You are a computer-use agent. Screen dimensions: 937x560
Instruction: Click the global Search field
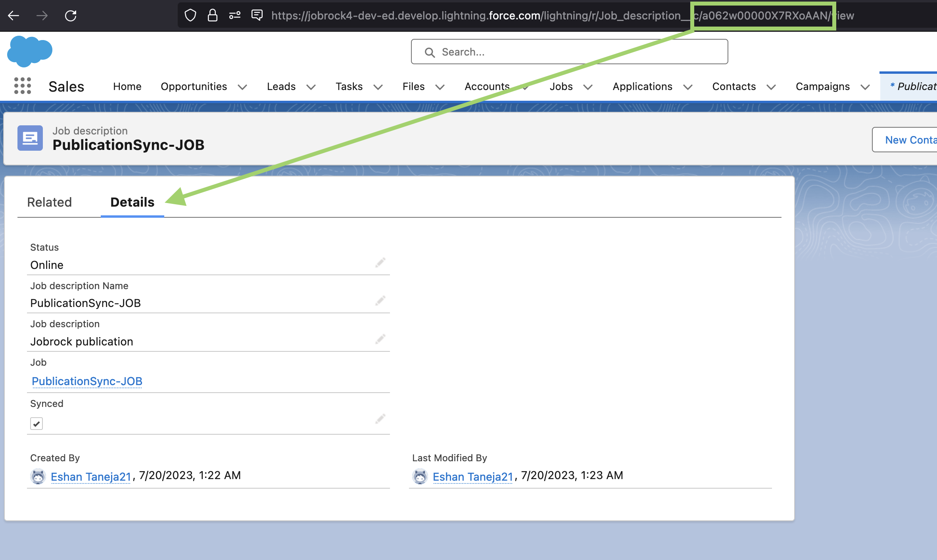pos(569,52)
